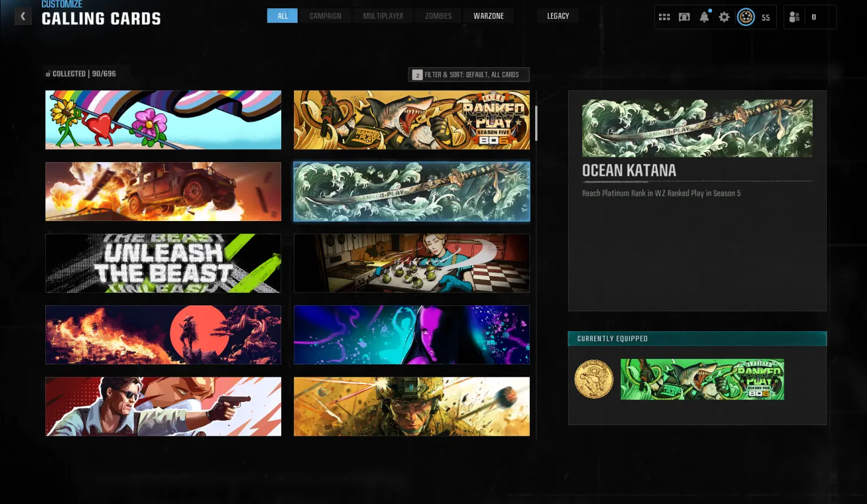
Task: Click the OCEAN KATANA title text
Action: [x=629, y=170]
